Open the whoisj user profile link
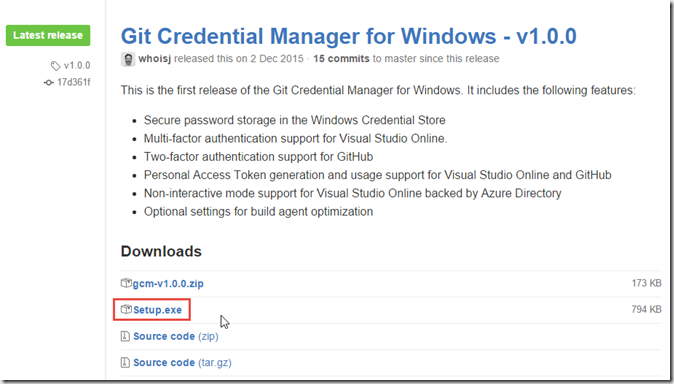 click(154, 59)
